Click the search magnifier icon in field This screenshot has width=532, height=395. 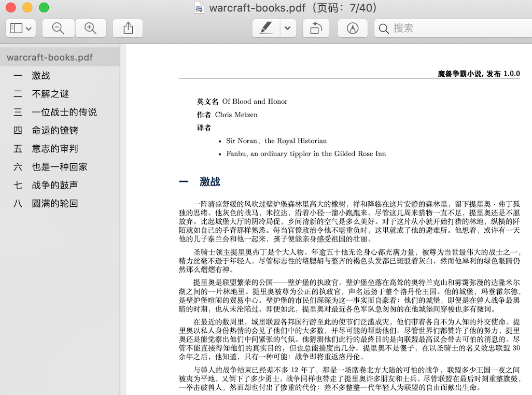click(x=384, y=29)
